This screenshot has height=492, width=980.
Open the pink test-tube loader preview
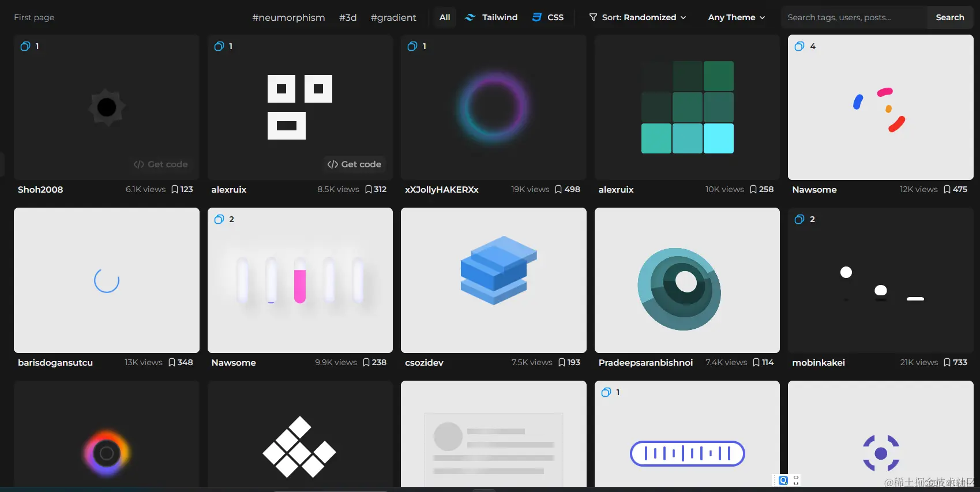[300, 280]
